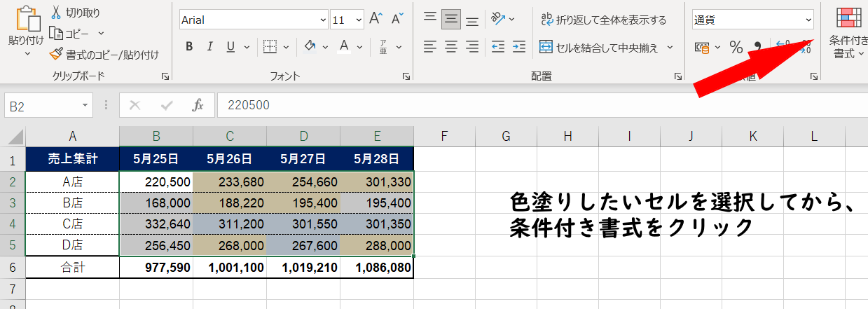868x309 pixels.
Task: Open the Paste options dropdown arrow
Action: [27, 53]
